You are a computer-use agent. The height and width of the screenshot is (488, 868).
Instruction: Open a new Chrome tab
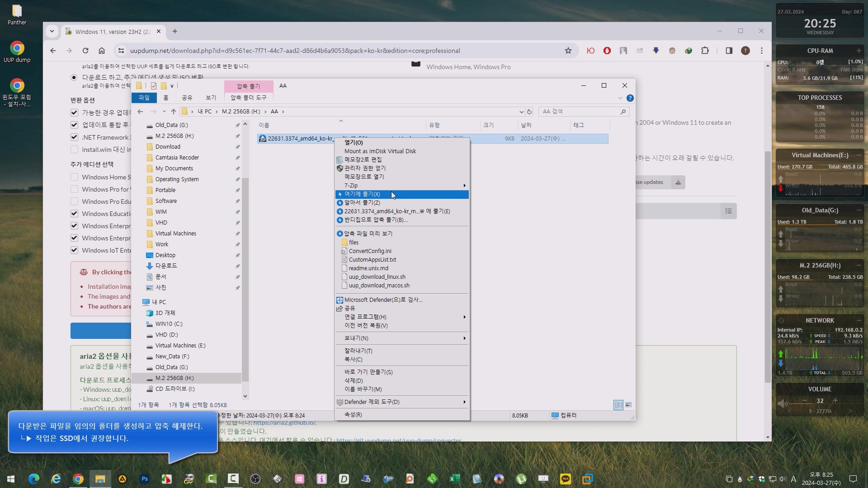coord(175,32)
